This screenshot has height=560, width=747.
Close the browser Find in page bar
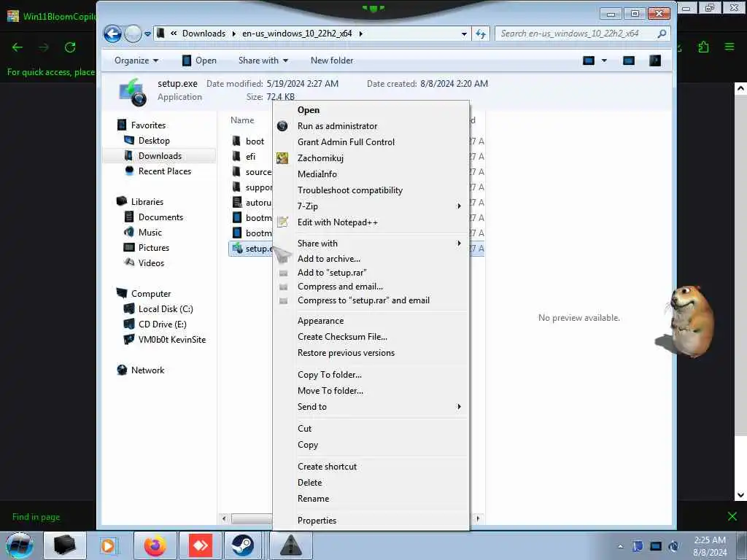click(x=732, y=516)
